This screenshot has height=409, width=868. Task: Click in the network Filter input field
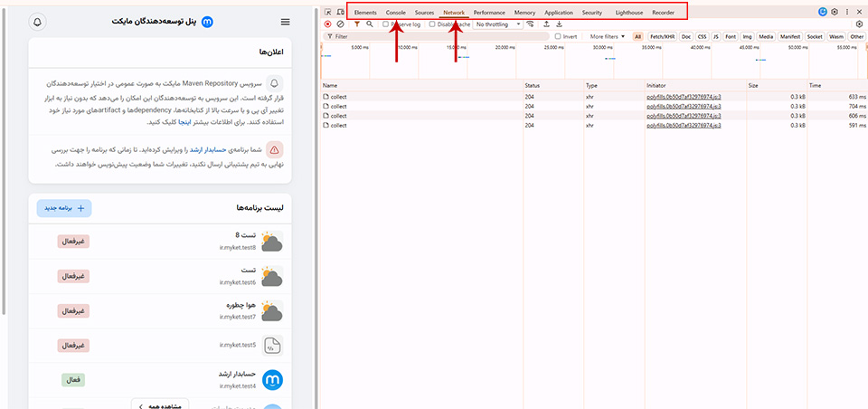(436, 36)
